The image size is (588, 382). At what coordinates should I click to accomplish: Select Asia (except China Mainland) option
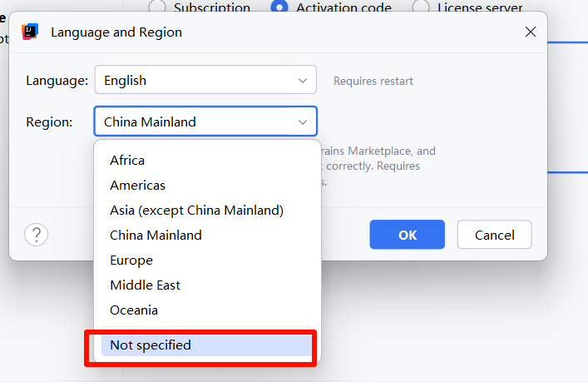click(196, 211)
